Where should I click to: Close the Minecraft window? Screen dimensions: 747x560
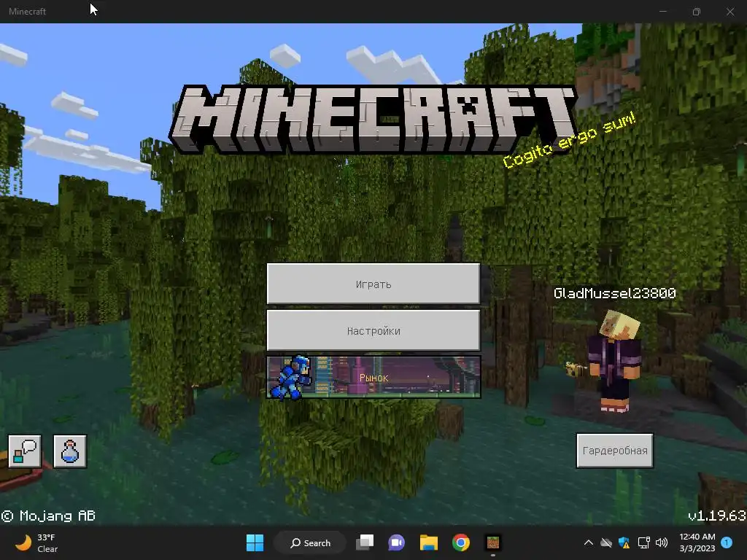click(729, 12)
